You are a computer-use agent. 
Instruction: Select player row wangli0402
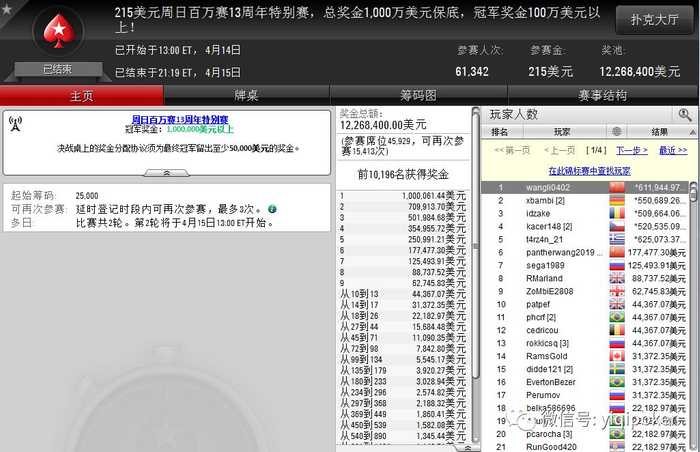click(585, 188)
